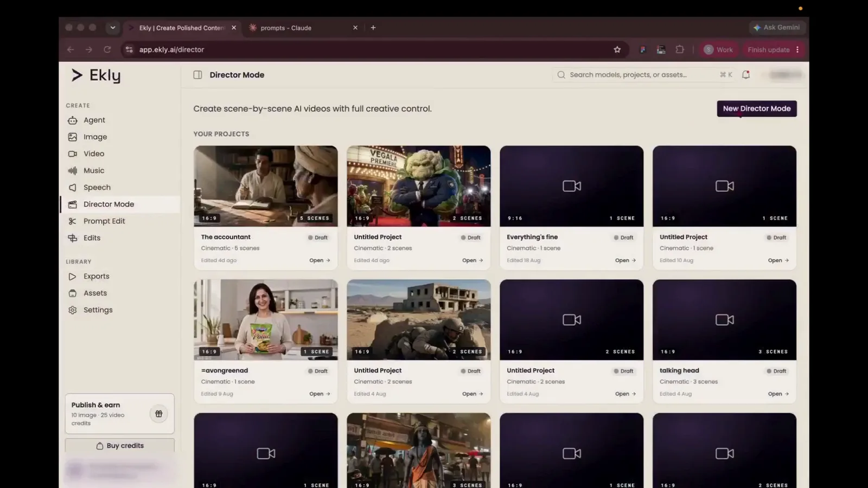Click the 'Edited 9 Aug' text
Image resolution: width=868 pixels, height=488 pixels.
[x=217, y=394]
